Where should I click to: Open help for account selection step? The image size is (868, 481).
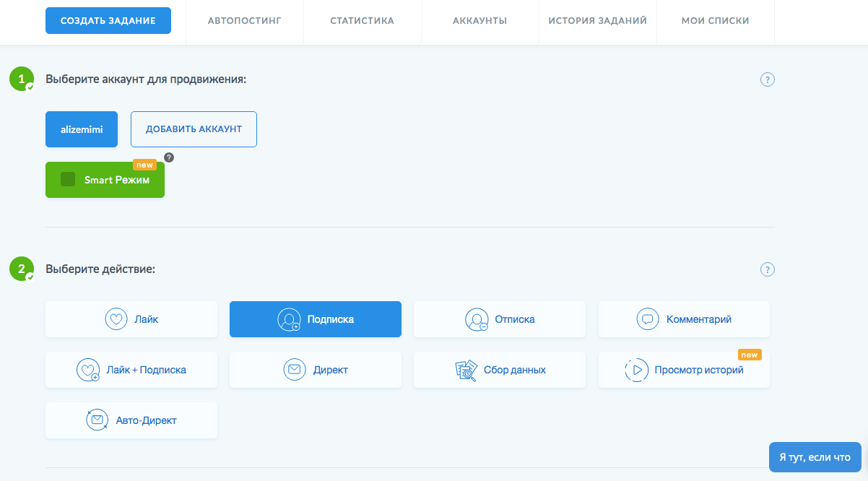coord(768,79)
